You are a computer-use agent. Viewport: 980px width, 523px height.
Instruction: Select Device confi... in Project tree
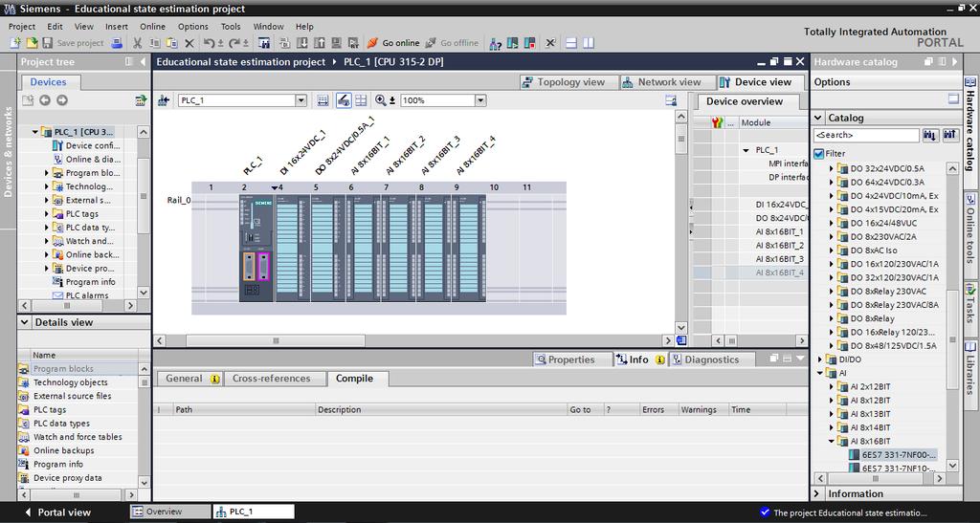coord(86,145)
